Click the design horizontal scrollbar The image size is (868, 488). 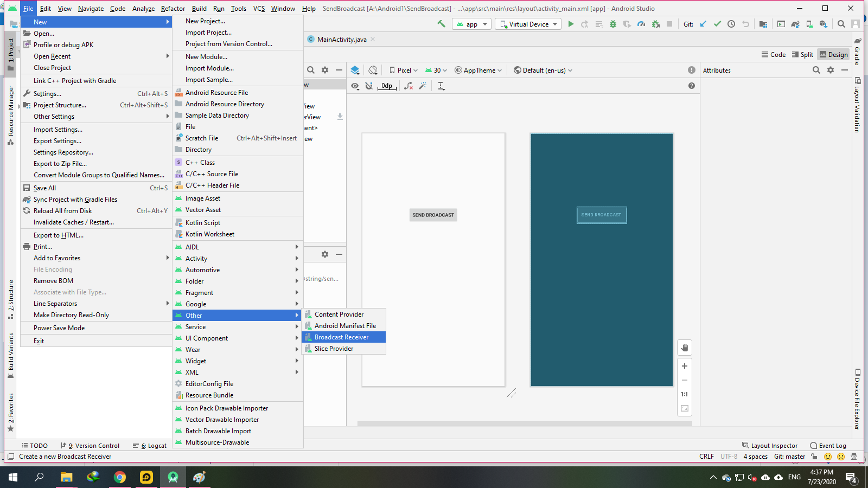click(x=525, y=423)
